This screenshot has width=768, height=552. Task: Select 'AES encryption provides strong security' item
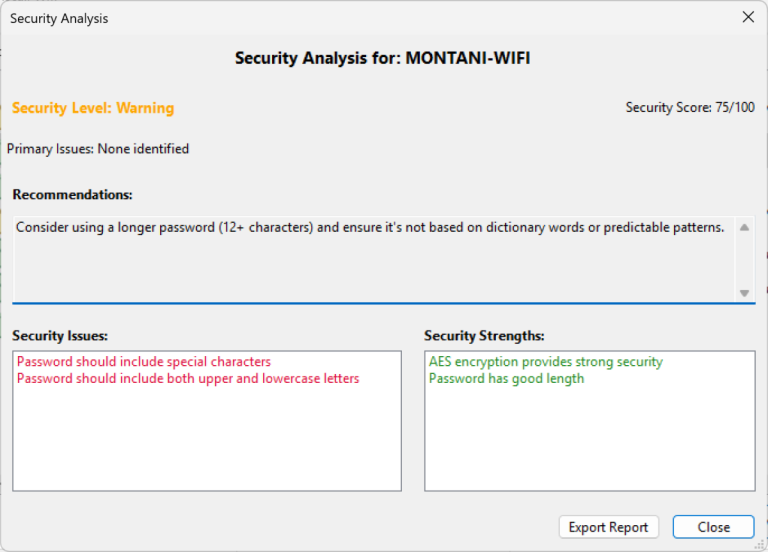pos(545,362)
